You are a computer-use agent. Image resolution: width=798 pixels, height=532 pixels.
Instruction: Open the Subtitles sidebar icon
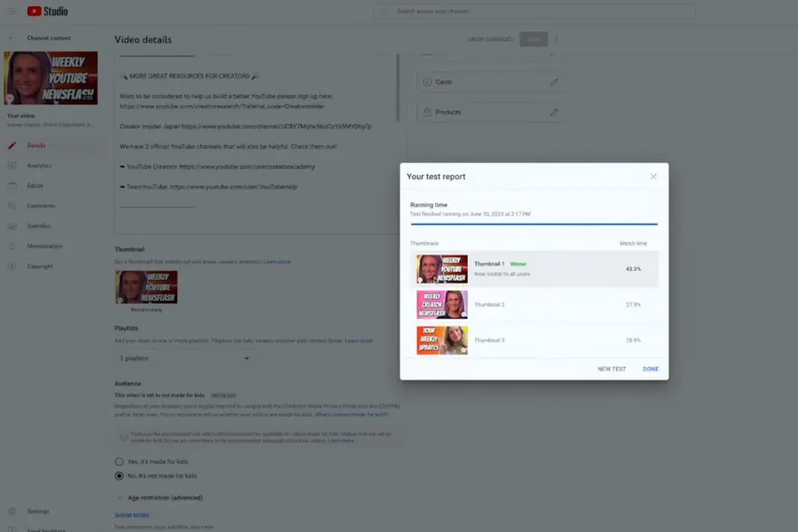[12, 226]
